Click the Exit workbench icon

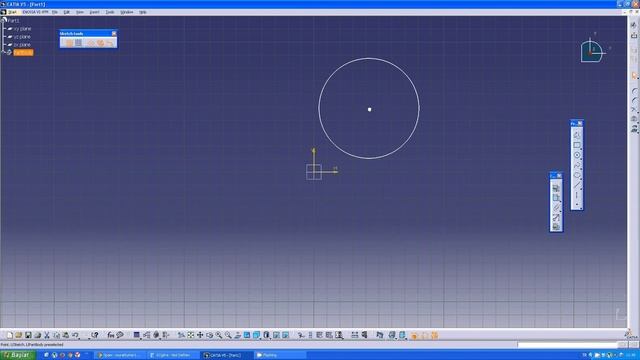click(x=634, y=36)
